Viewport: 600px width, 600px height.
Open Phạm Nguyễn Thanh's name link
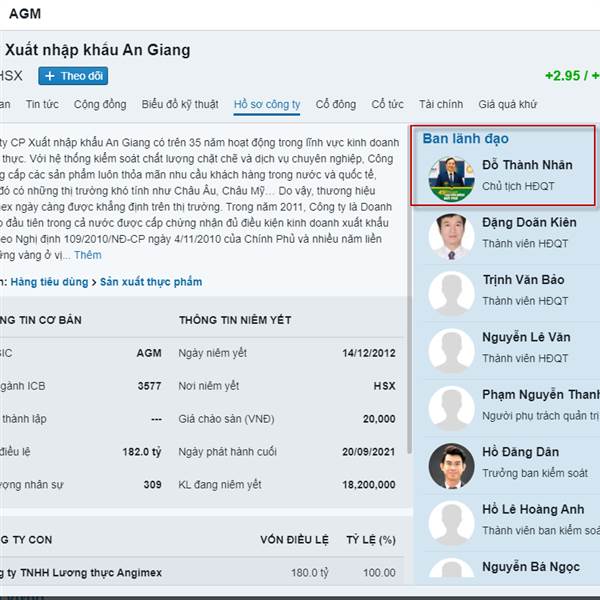541,395
